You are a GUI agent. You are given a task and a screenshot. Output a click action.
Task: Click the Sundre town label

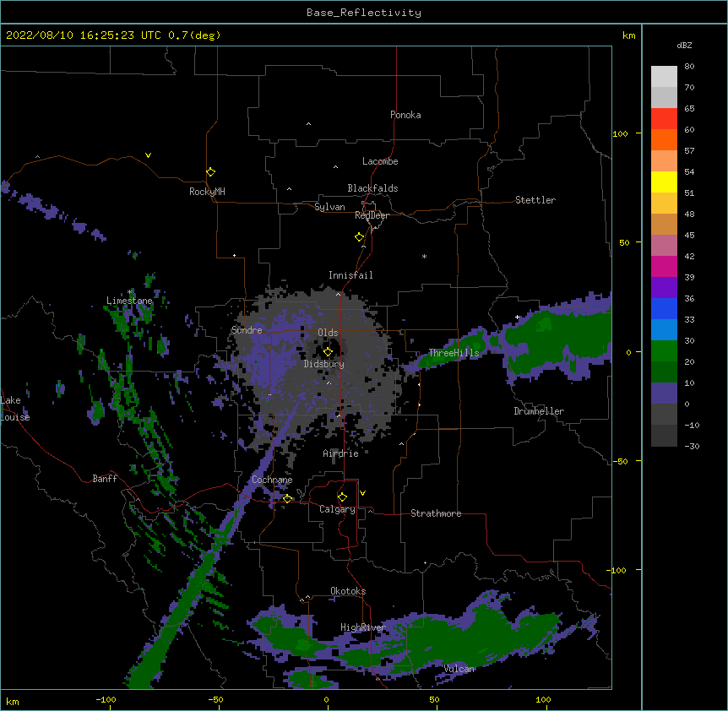coord(247,330)
